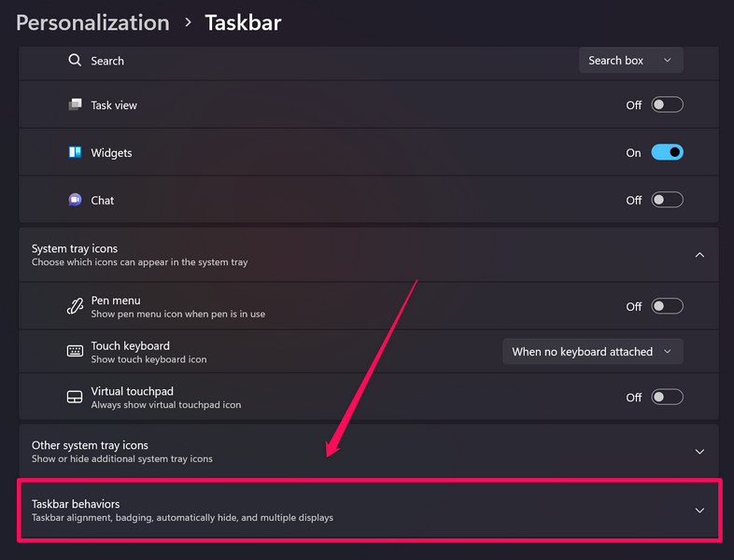The height and width of the screenshot is (560, 734).
Task: Collapse the System tray icons section
Action: pos(699,255)
